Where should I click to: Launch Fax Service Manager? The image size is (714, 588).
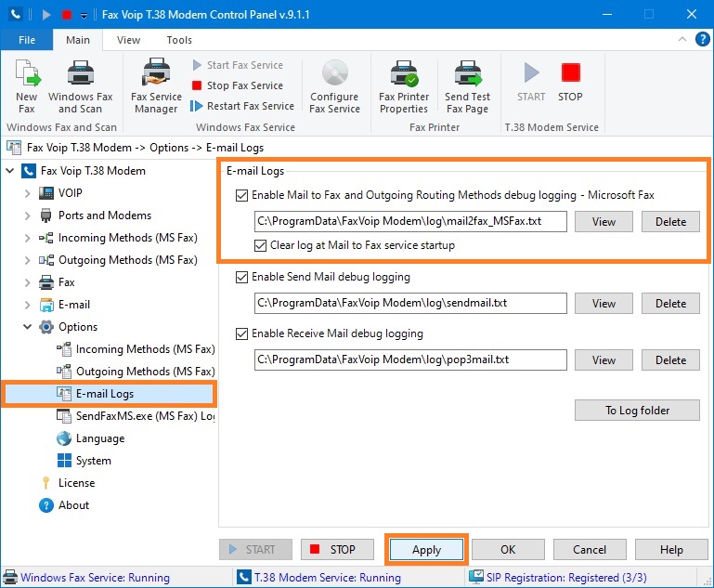point(156,85)
